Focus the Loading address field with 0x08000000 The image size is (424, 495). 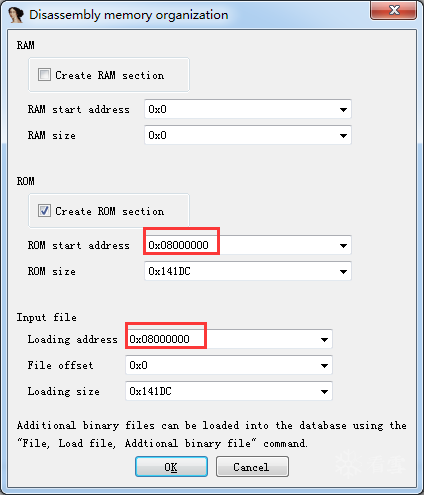(x=222, y=339)
